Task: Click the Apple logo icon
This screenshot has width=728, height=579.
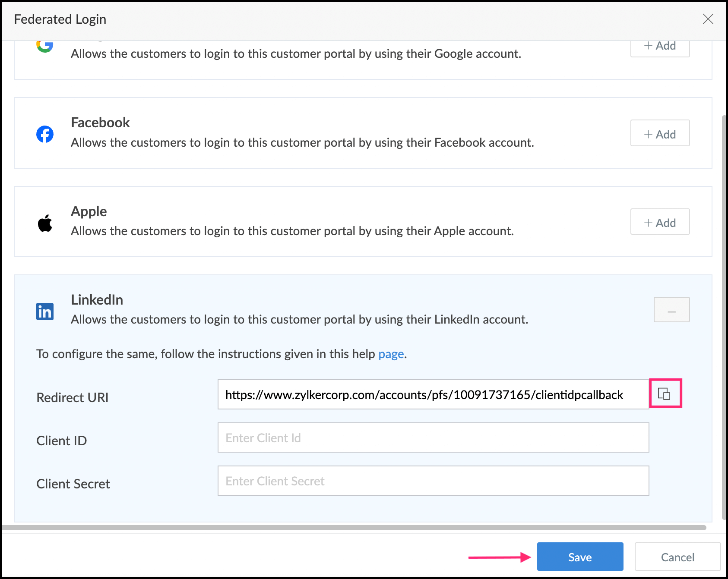Action: [45, 223]
